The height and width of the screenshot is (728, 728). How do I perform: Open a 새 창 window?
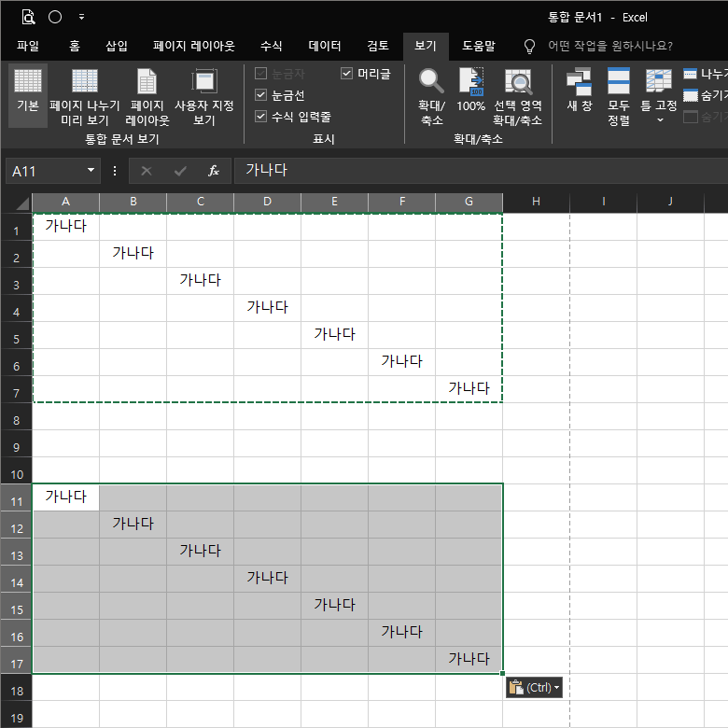[579, 91]
